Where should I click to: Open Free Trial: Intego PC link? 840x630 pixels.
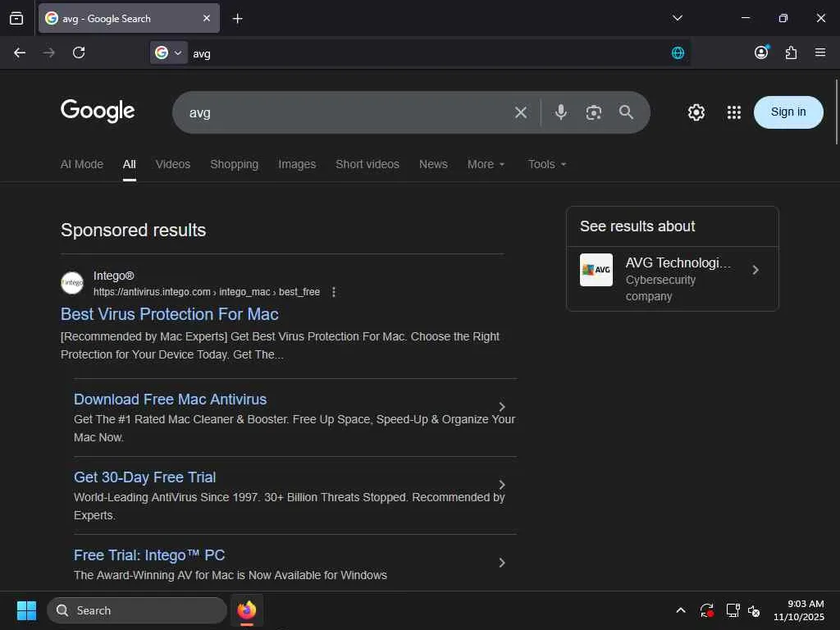(149, 555)
